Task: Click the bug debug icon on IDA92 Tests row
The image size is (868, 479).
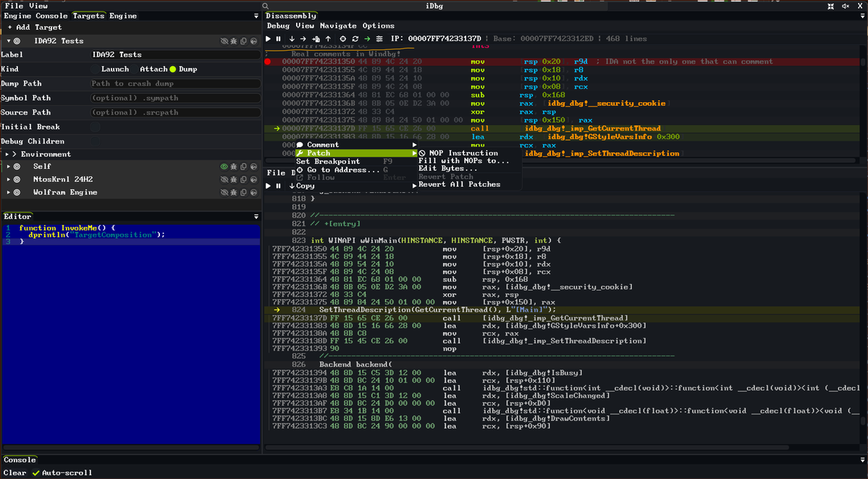Action: (234, 41)
